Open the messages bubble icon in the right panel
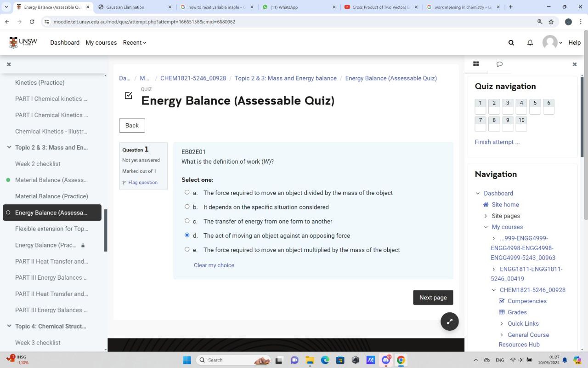This screenshot has width=588, height=368. pyautogui.click(x=499, y=64)
